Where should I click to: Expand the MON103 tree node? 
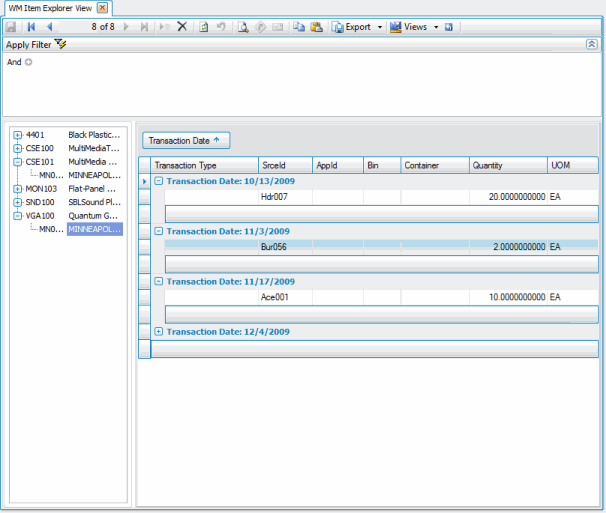(17, 188)
